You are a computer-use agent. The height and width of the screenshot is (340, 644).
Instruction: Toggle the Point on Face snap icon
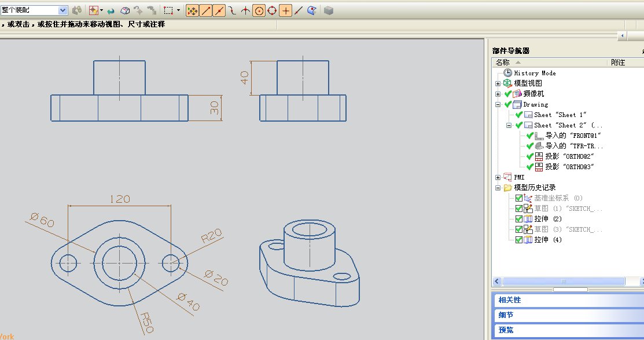point(312,10)
